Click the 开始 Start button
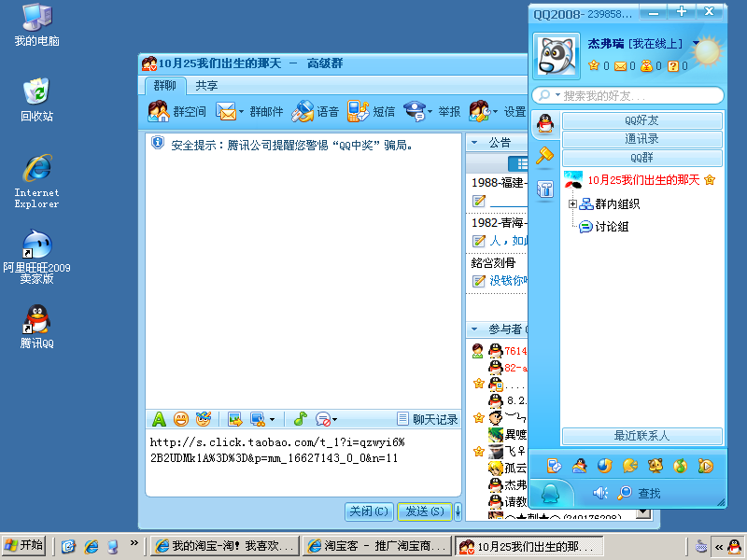This screenshot has height=560, width=747. click(x=24, y=545)
